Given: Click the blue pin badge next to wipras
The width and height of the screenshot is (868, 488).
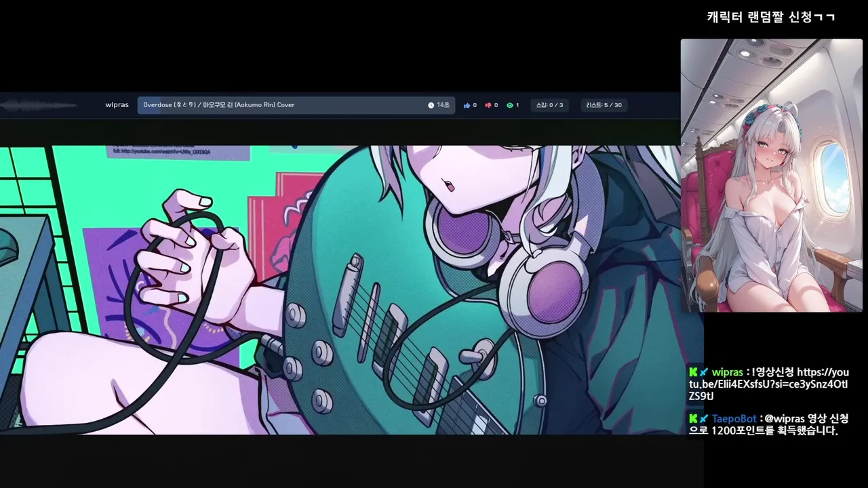Looking at the screenshot, I should [704, 372].
